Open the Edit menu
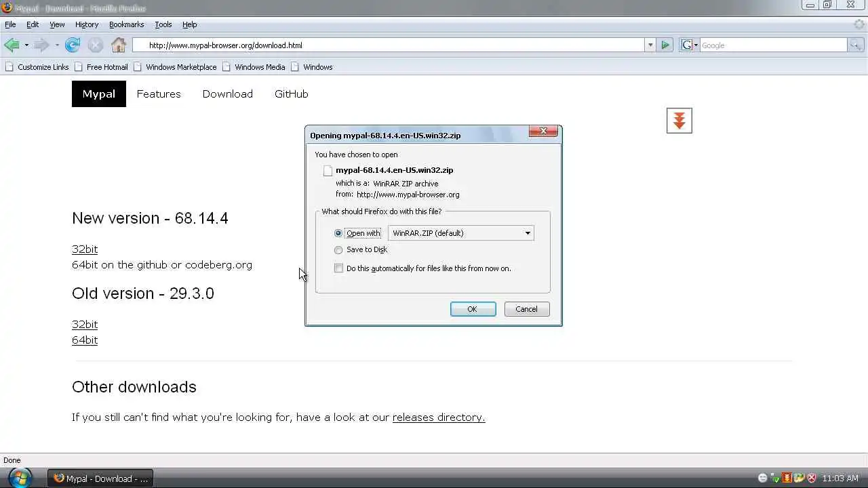Image resolution: width=868 pixels, height=488 pixels. pyautogui.click(x=33, y=24)
